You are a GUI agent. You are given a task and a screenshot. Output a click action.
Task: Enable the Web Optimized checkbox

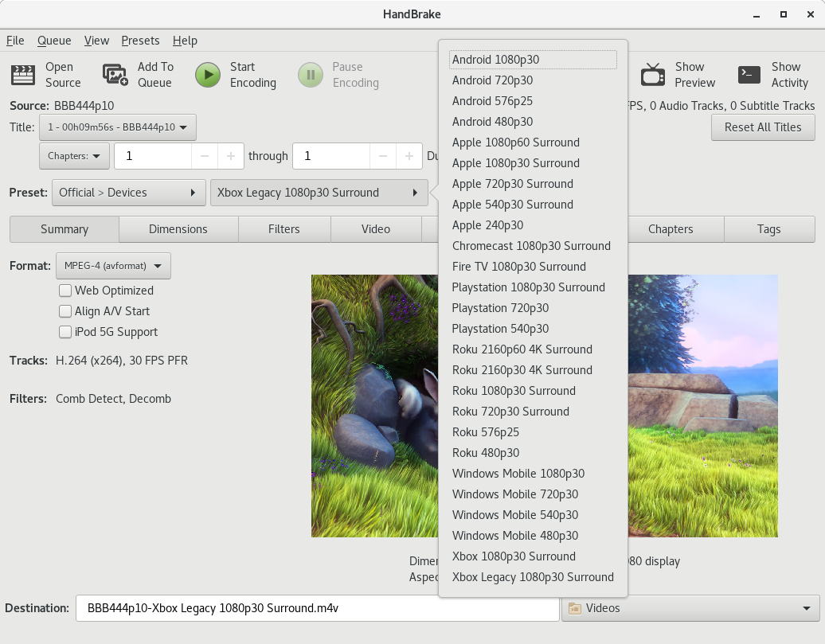pyautogui.click(x=65, y=291)
